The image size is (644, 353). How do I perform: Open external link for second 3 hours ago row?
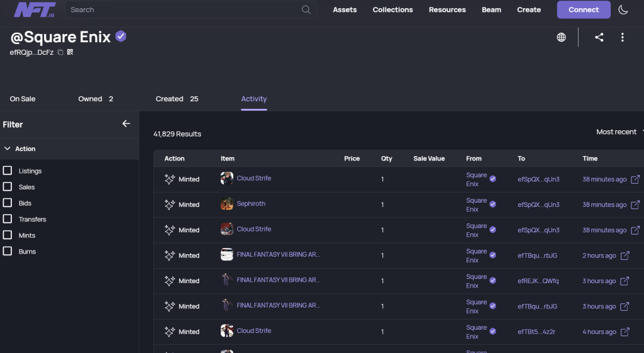tap(625, 306)
